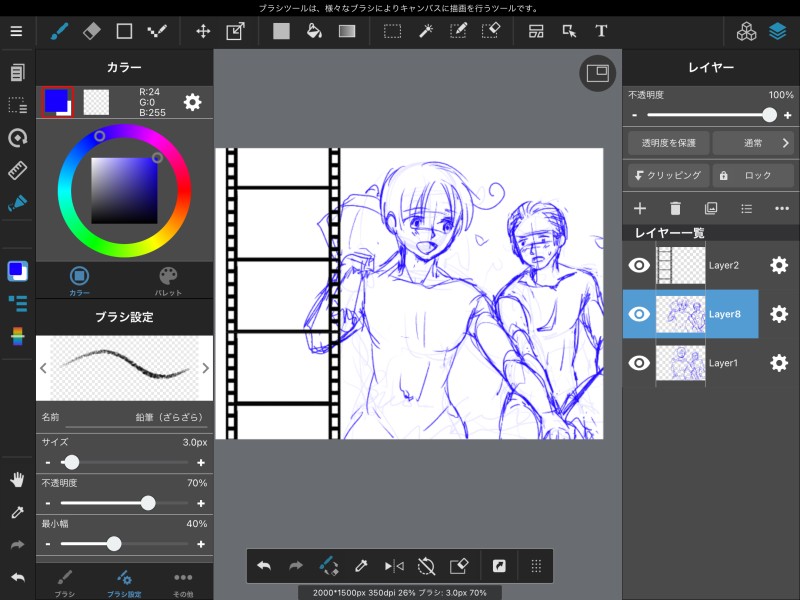The width and height of the screenshot is (800, 600).
Task: Open Layer1 settings gear
Action: pos(779,363)
